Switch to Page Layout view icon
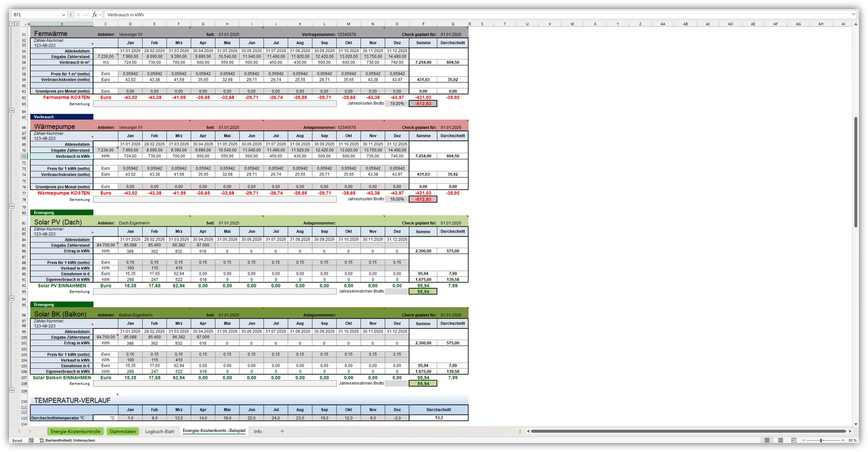The width and height of the screenshot is (868, 452). pos(780,441)
